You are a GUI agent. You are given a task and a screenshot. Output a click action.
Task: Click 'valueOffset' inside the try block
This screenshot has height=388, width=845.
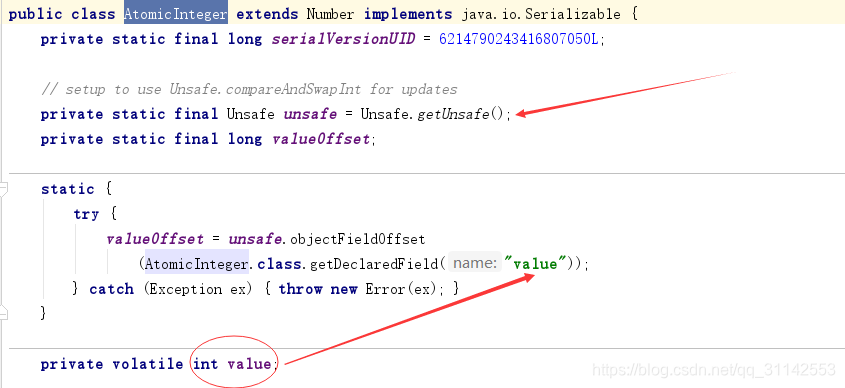(x=155, y=239)
